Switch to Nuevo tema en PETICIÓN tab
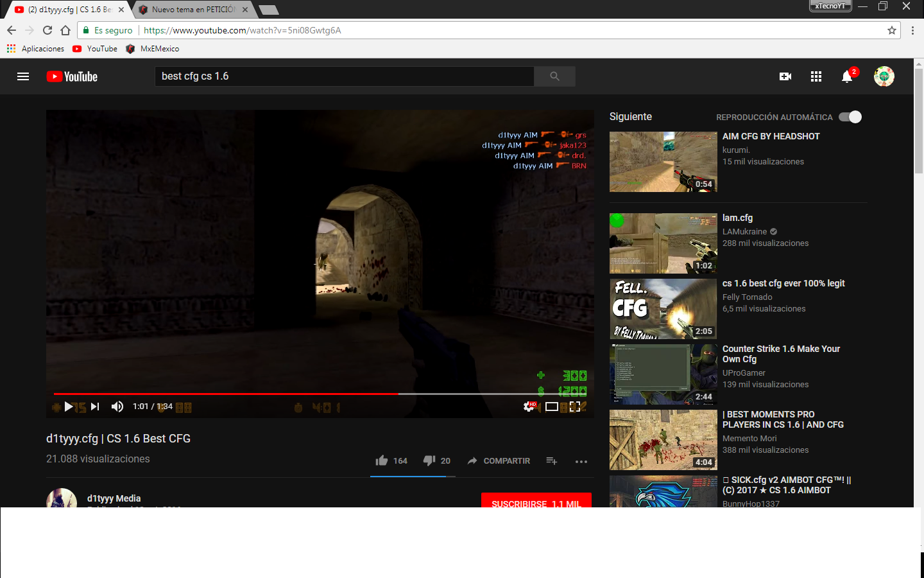 point(194,10)
